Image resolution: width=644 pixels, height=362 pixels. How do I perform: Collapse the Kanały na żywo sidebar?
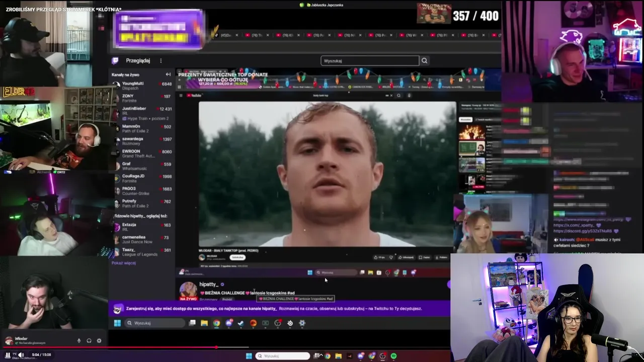(168, 74)
